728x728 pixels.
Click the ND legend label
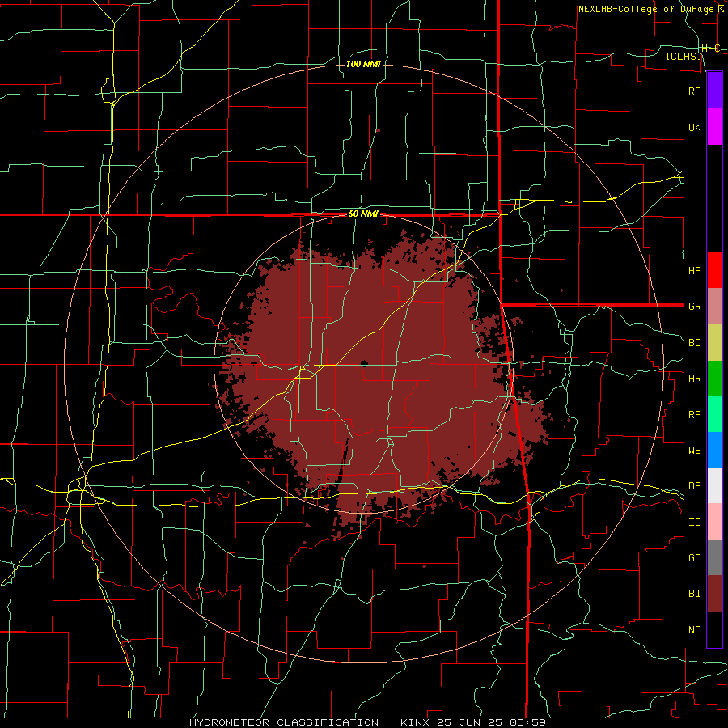click(694, 630)
